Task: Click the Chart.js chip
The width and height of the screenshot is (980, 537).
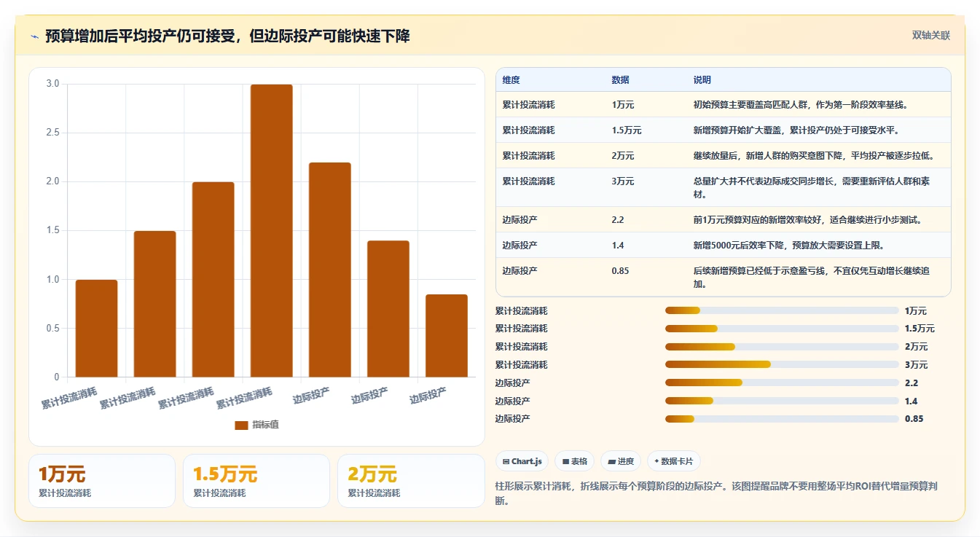Action: click(x=522, y=461)
